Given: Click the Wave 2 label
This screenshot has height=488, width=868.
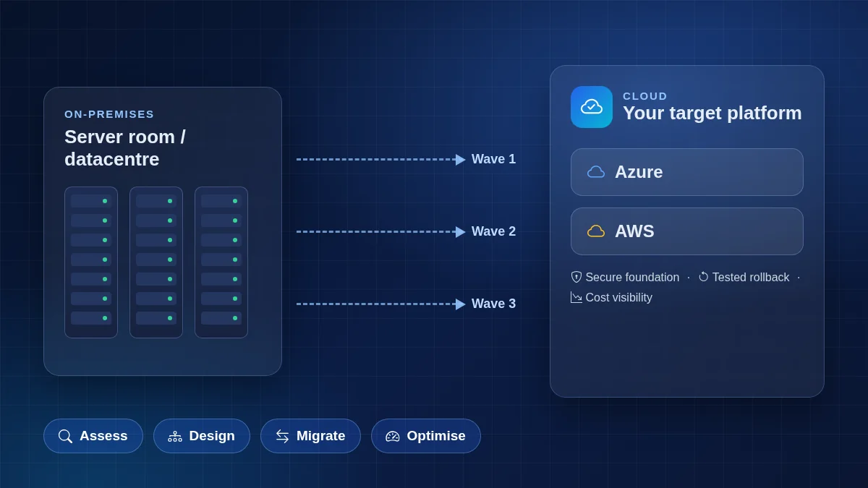Looking at the screenshot, I should 494,231.
